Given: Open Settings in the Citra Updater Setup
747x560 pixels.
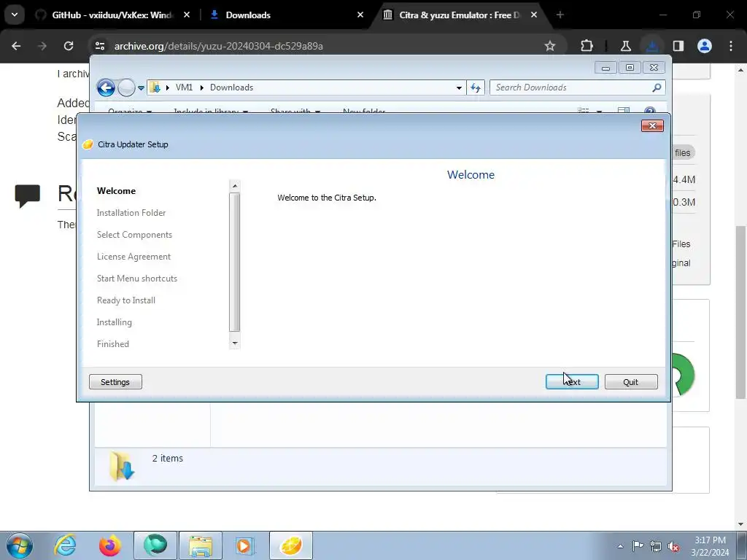Looking at the screenshot, I should [x=115, y=382].
